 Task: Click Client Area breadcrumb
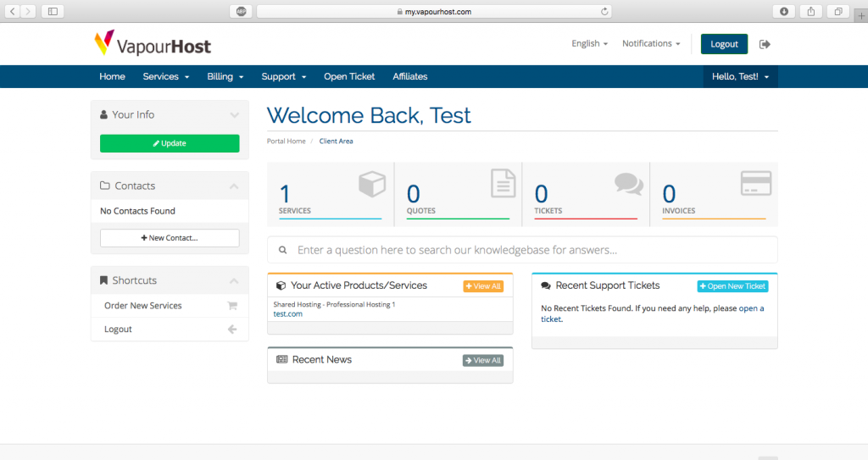pyautogui.click(x=336, y=141)
